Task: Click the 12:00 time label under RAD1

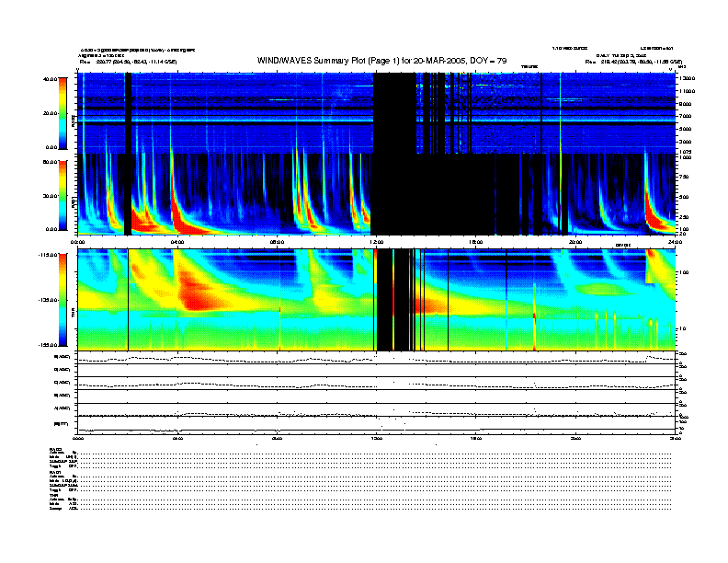Action: point(377,242)
